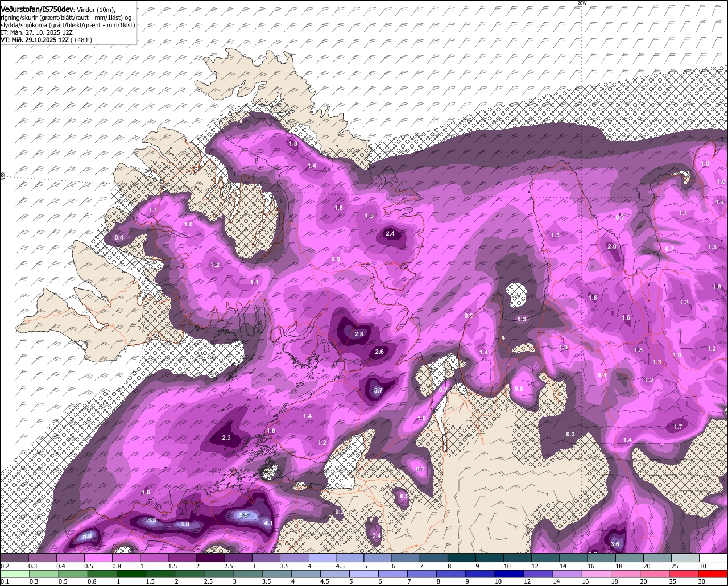Click the IT: Mán. 27. 10. 2025 12Z line
The height and width of the screenshot is (586, 728).
click(x=36, y=32)
